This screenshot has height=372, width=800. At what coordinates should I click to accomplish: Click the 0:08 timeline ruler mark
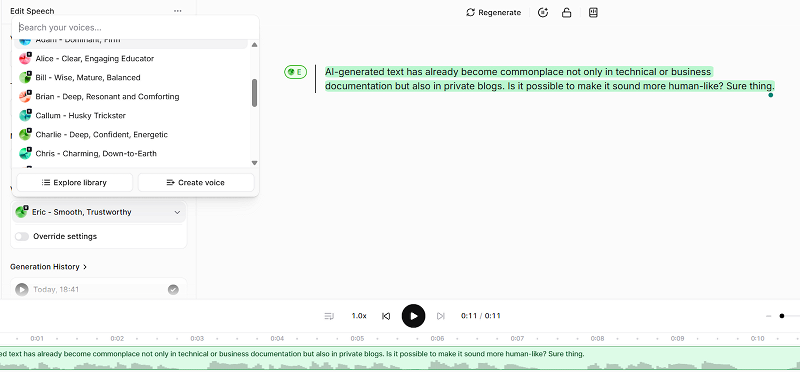coord(597,338)
